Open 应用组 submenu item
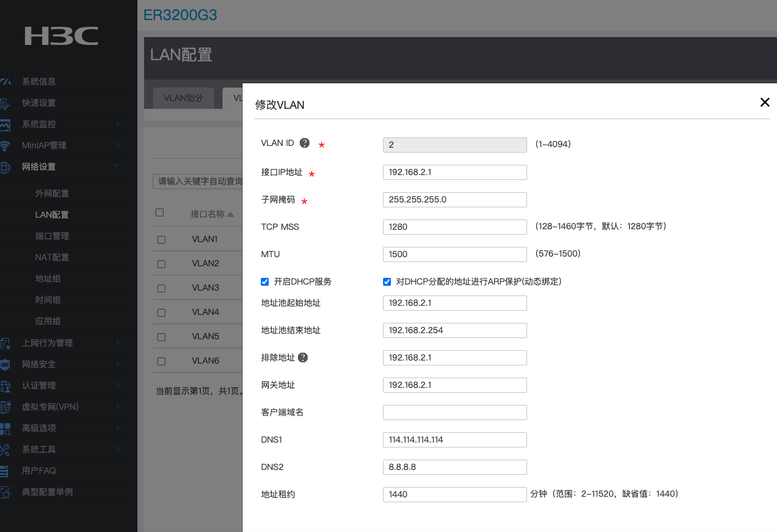 click(48, 321)
